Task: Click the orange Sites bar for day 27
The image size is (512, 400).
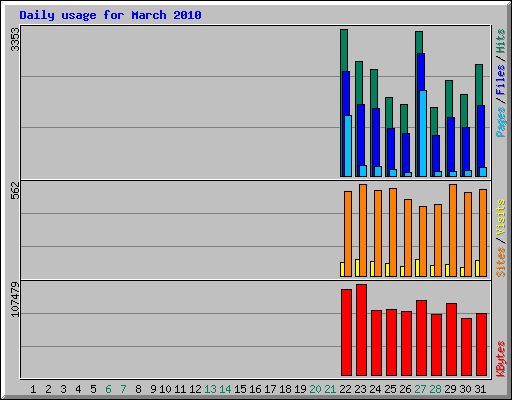Action: pos(423,241)
